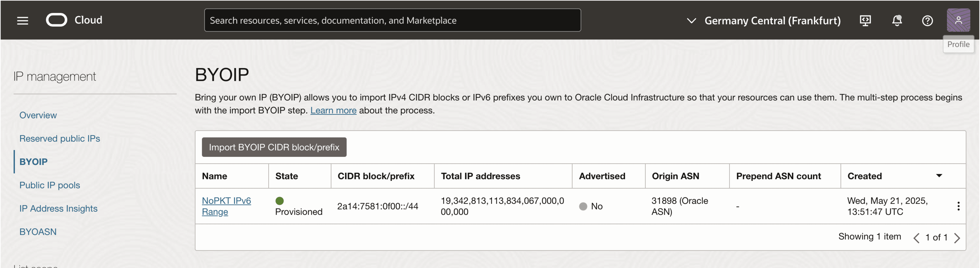This screenshot has width=980, height=268.
Task: Open IP Address Insights
Action: click(x=58, y=208)
